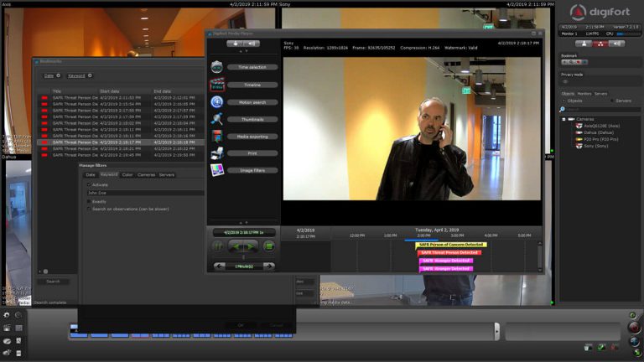Select the SAFR Person of Concern Detected marker
The width and height of the screenshot is (644, 362).
tap(450, 245)
